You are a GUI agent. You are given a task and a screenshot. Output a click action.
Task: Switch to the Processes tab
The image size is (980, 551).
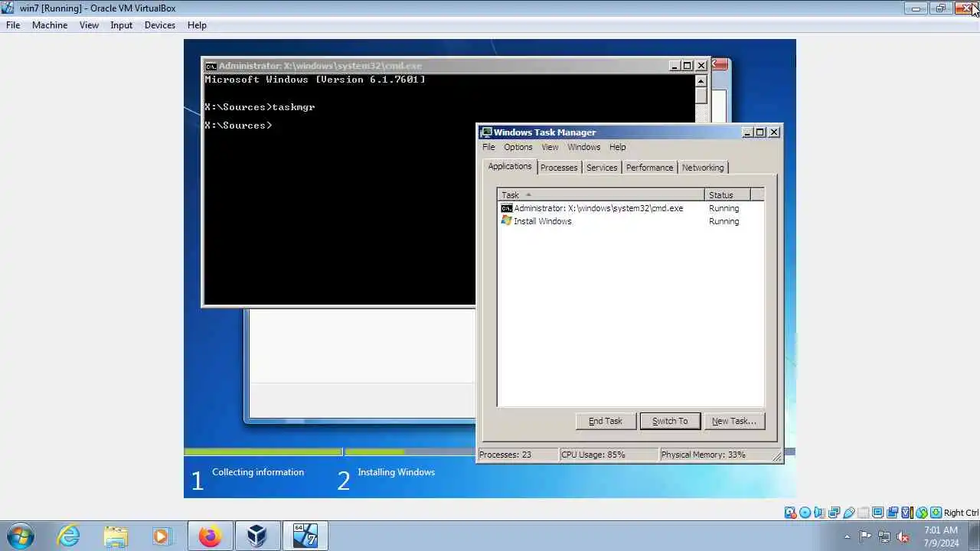click(559, 168)
